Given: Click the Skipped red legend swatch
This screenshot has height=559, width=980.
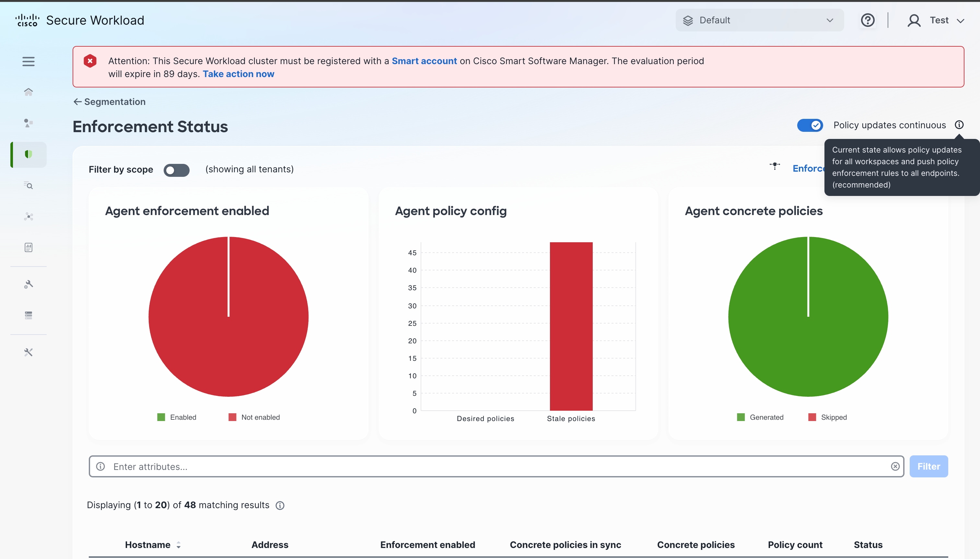Looking at the screenshot, I should (x=812, y=417).
